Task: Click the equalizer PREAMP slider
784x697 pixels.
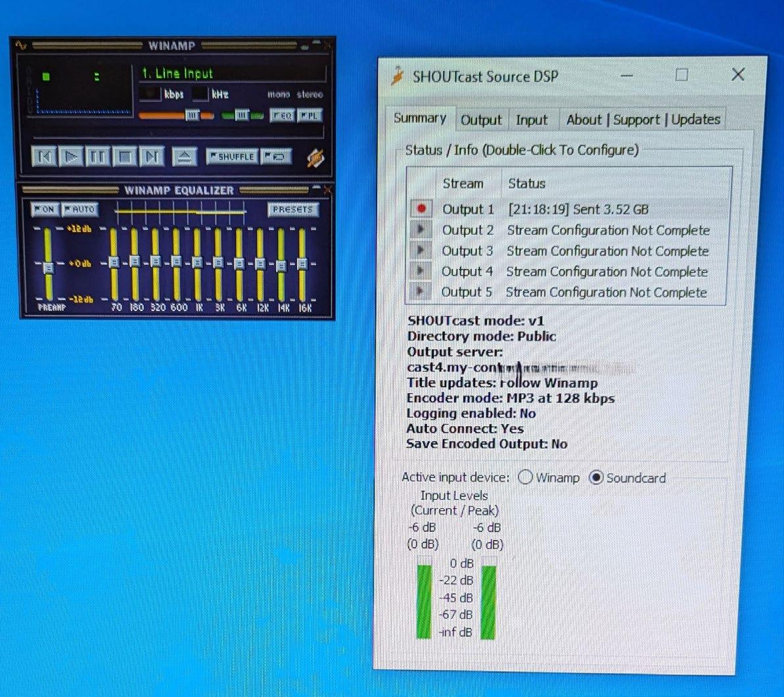Action: [x=48, y=264]
